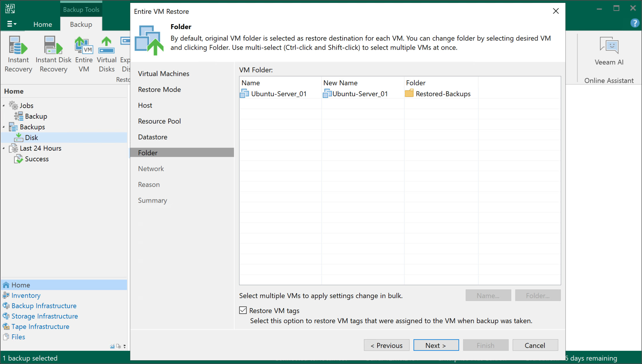Image resolution: width=642 pixels, height=364 pixels.
Task: Switch to the Home ribbon tab
Action: [42, 24]
